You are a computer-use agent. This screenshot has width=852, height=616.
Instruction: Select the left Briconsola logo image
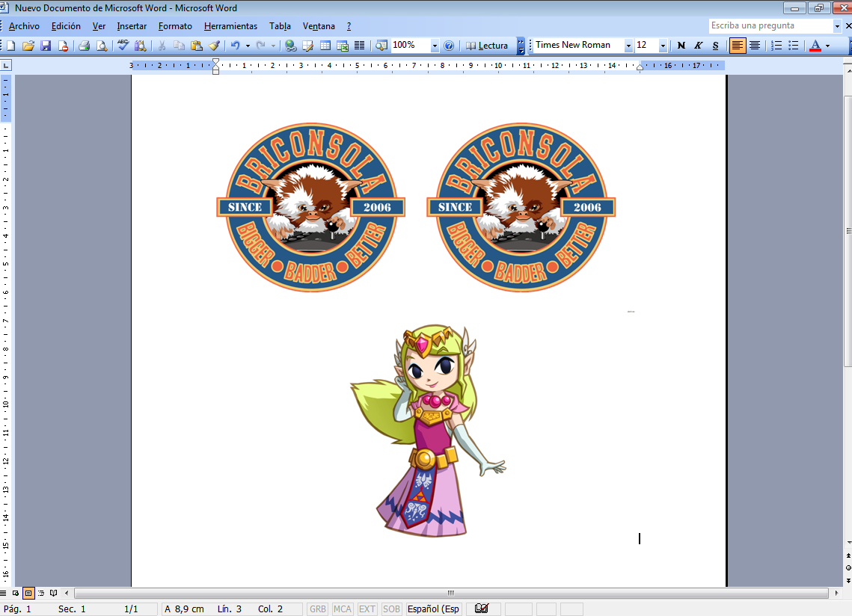311,207
